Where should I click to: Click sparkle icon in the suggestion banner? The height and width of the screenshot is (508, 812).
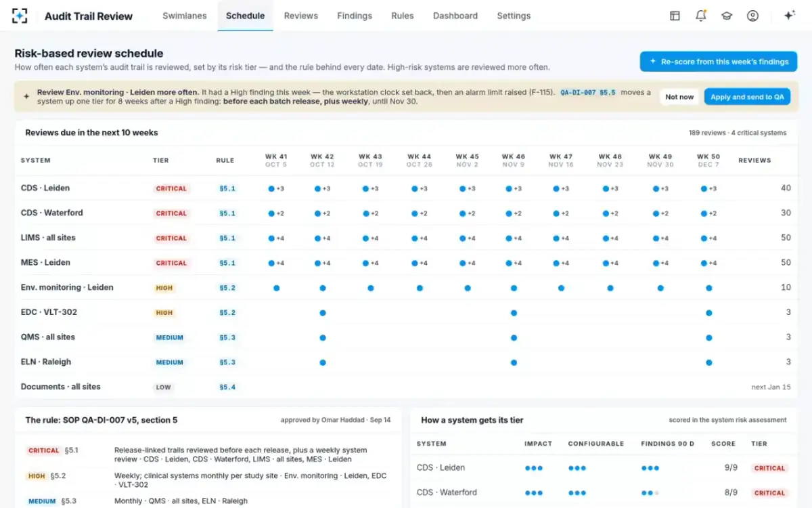click(x=26, y=97)
